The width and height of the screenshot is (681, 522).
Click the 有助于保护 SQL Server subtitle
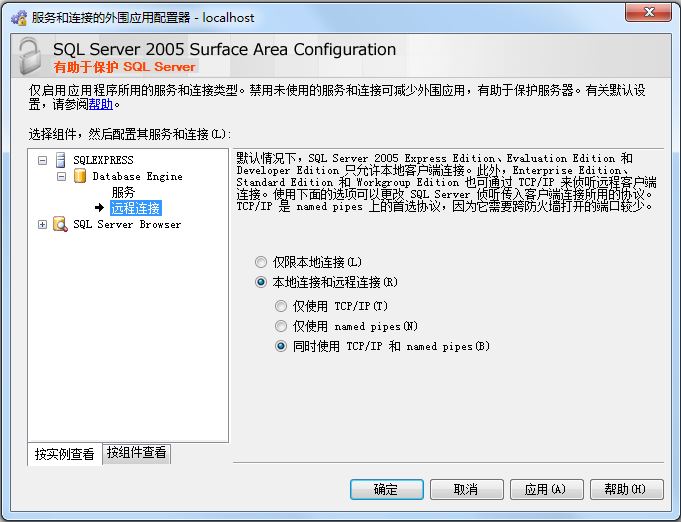point(124,67)
